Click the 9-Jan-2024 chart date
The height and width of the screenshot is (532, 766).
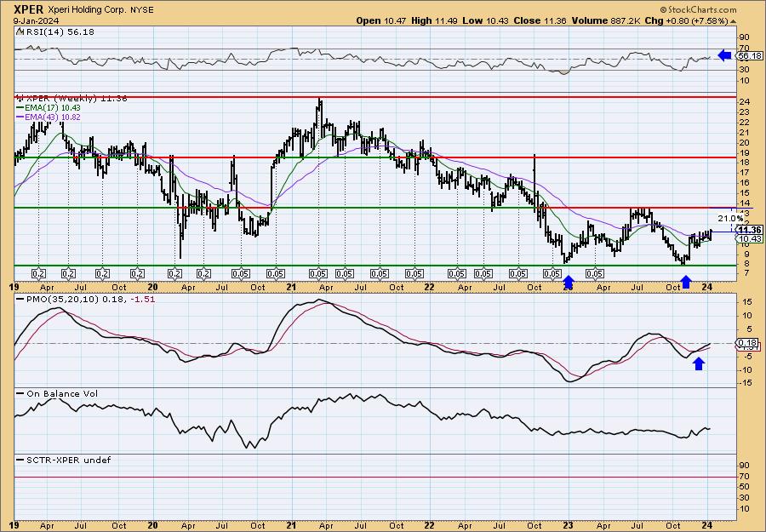coord(37,21)
